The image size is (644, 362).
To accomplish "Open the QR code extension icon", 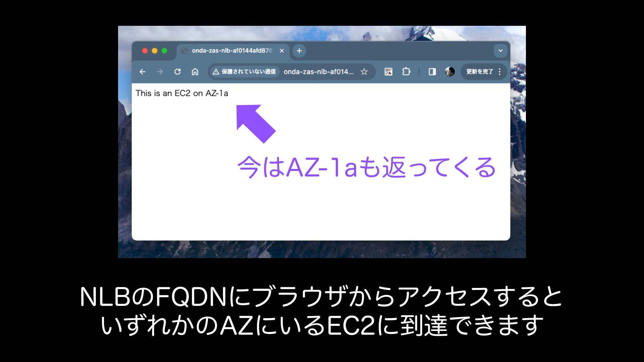I will tap(388, 72).
